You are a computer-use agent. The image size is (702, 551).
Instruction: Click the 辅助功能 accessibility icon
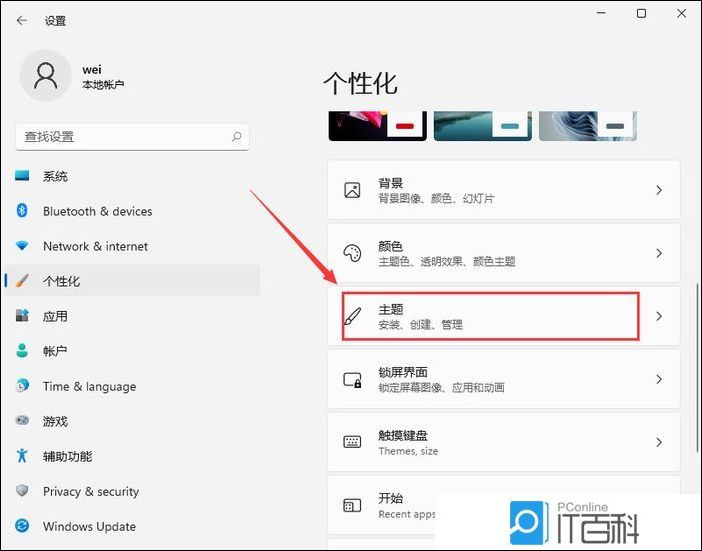point(22,456)
